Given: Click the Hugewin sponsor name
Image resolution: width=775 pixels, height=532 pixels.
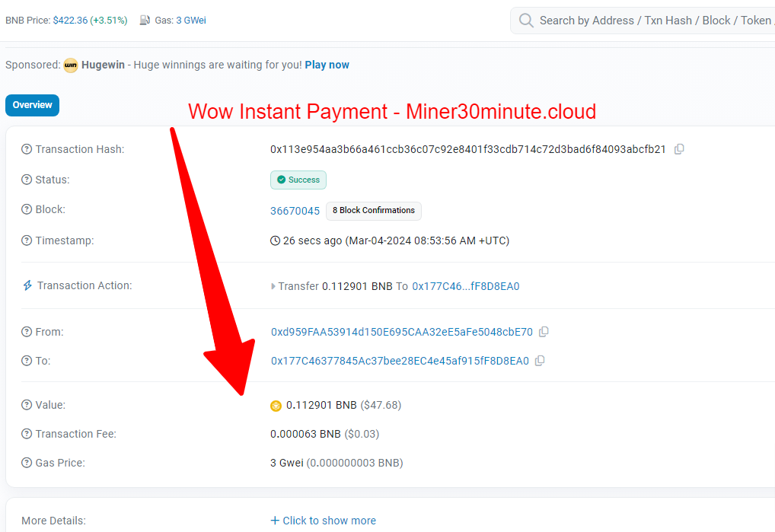Looking at the screenshot, I should (103, 65).
